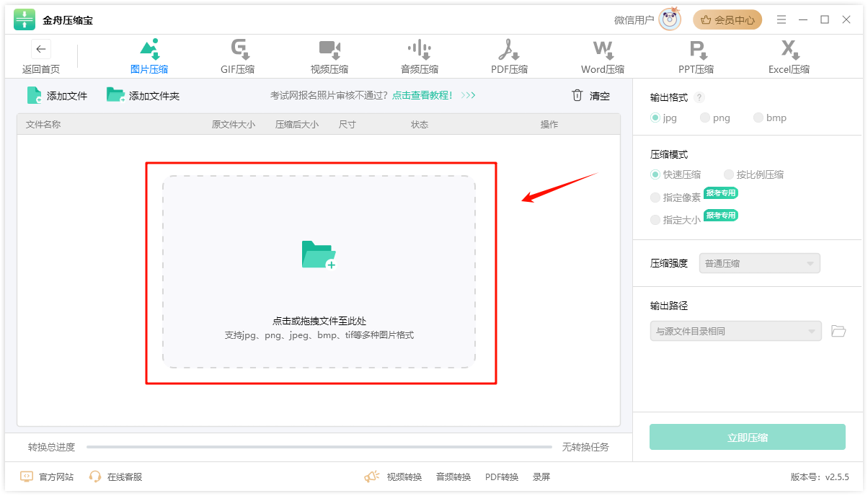Click the green folder icon in drop zone
The image size is (868, 496).
coord(319,255)
